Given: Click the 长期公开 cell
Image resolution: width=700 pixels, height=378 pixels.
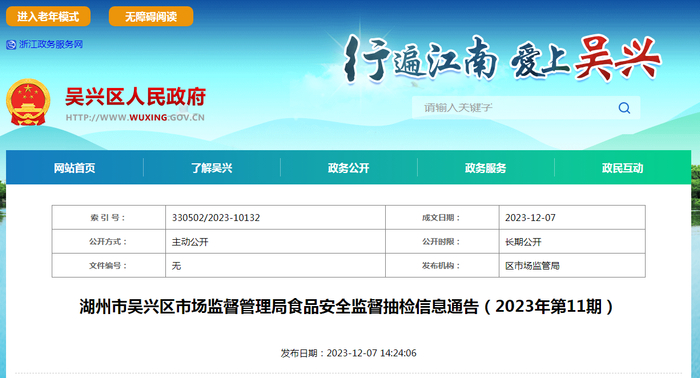Looking at the screenshot, I should click(x=572, y=242).
